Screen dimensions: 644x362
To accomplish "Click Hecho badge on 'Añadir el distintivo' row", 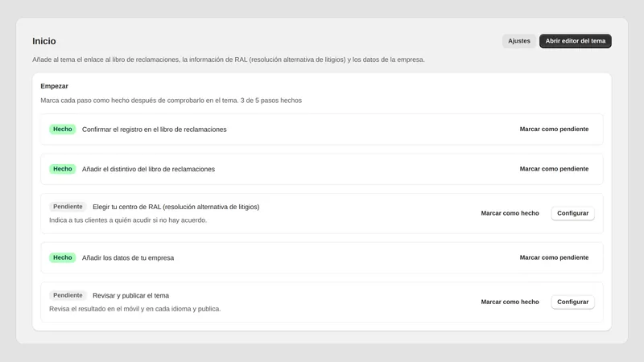I will click(x=63, y=169).
